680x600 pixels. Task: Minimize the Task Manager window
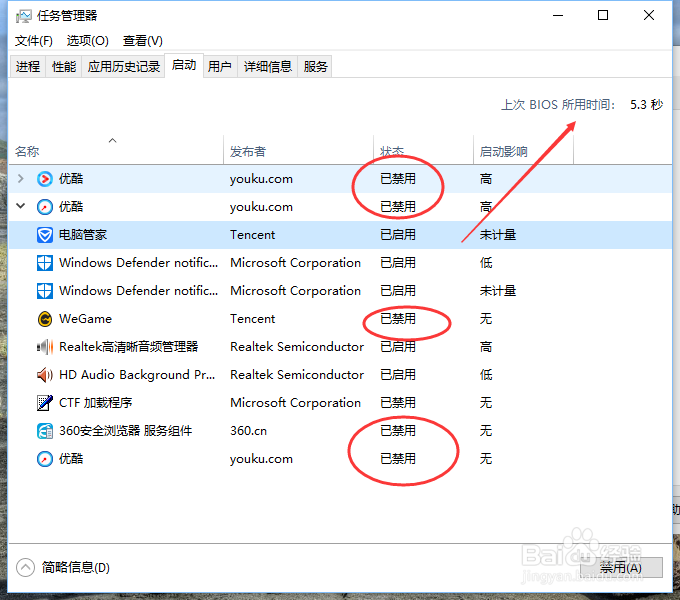click(x=558, y=16)
